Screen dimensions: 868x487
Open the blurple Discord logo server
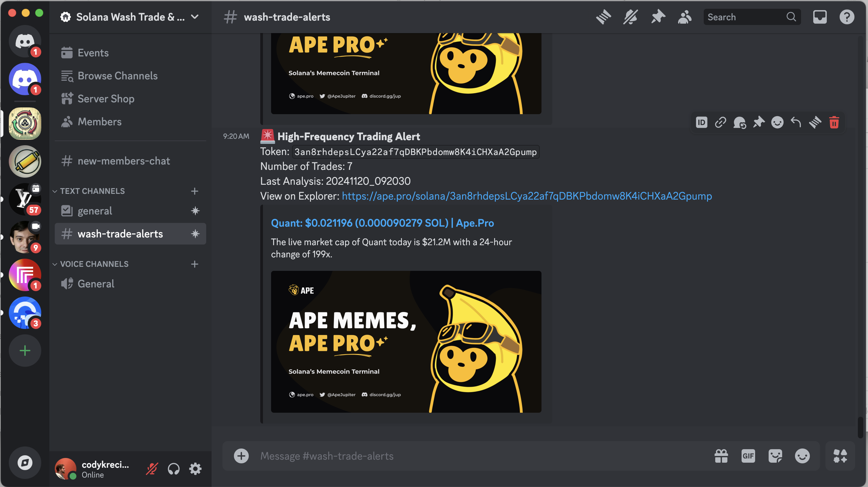point(25,79)
